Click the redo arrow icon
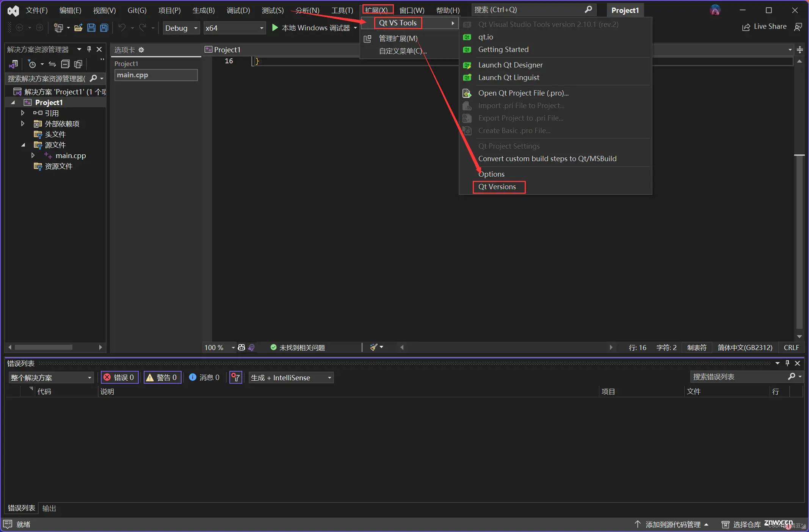This screenshot has height=532, width=809. coord(143,28)
